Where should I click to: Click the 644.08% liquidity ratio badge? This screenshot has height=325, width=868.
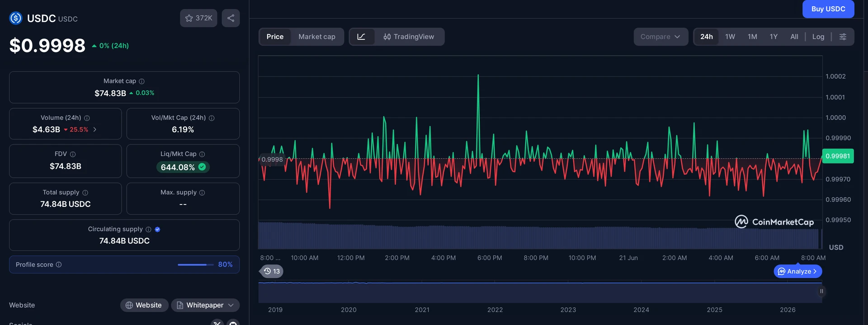click(183, 167)
